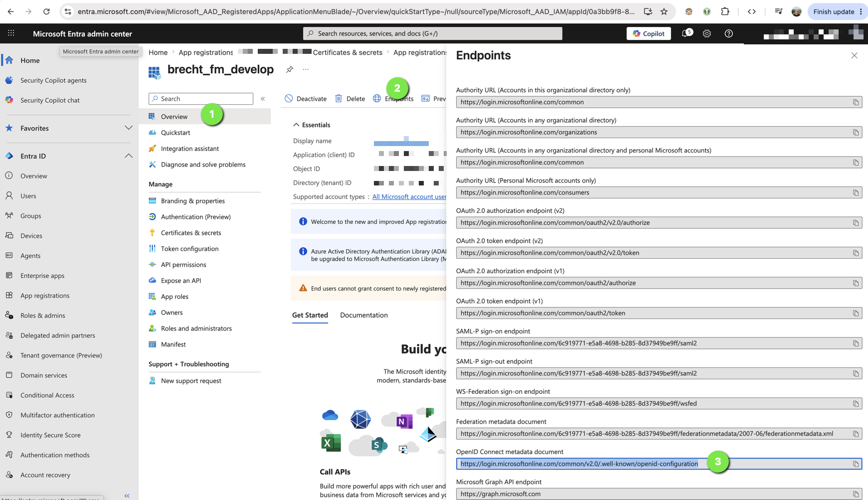This screenshot has height=500, width=868.
Task: Open App registrations in the sidebar
Action: [x=45, y=296]
